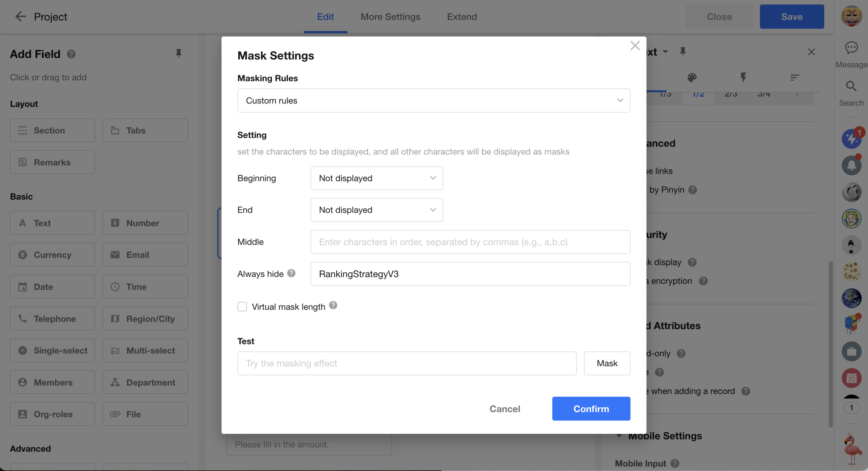This screenshot has width=868, height=471.
Task: Enable the Virtual mask length checkbox
Action: click(242, 307)
